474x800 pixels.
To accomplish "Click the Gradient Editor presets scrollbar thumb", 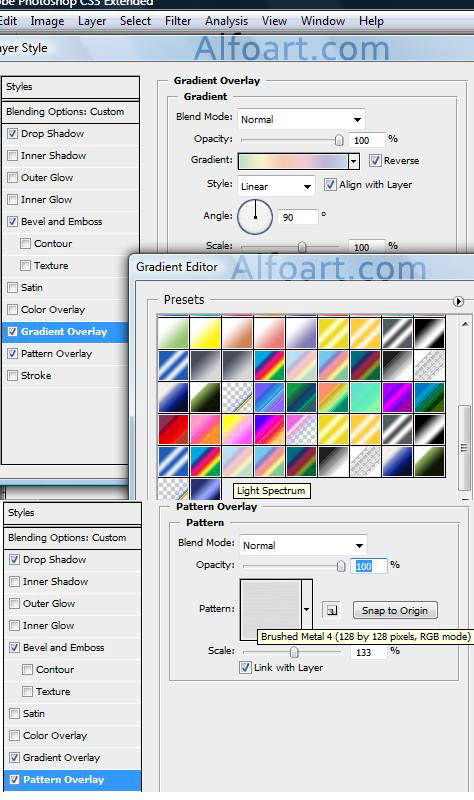I will pos(464,447).
